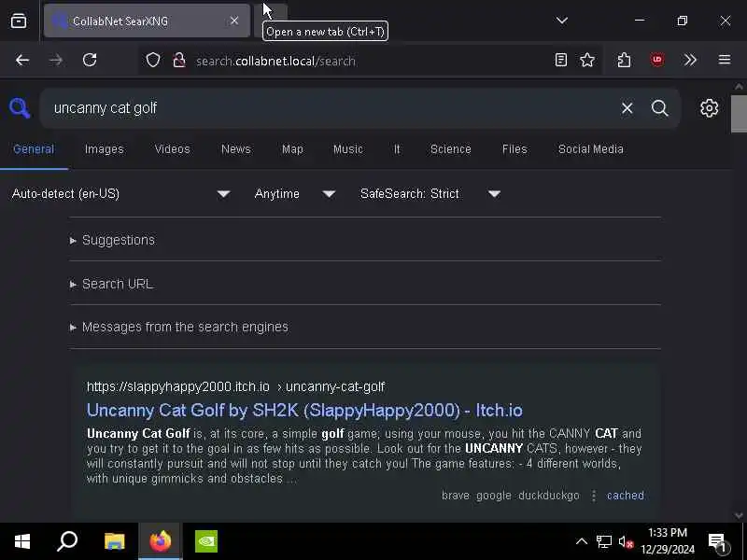Click the brave engine label
Image resolution: width=747 pixels, height=560 pixels.
click(455, 496)
